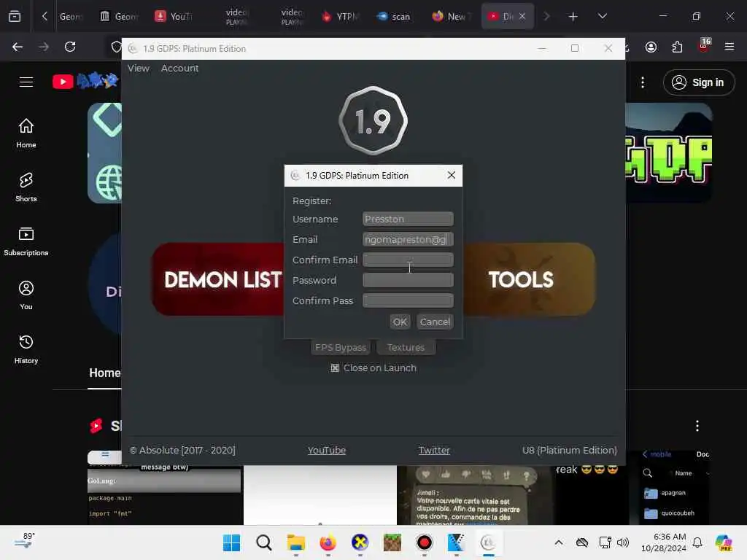Screen dimensions: 747x560
Task: Close the active YouTube browser tab
Action: click(522, 16)
